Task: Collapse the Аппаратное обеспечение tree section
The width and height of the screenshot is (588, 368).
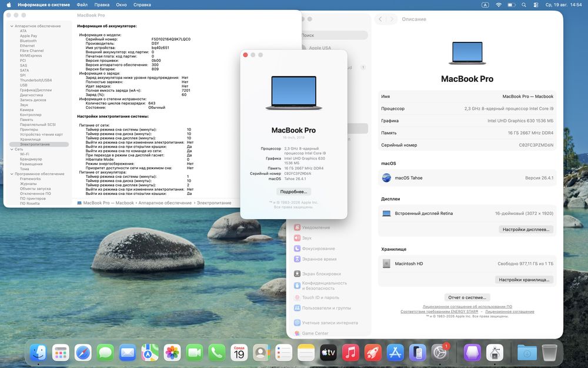Action: [x=12, y=26]
